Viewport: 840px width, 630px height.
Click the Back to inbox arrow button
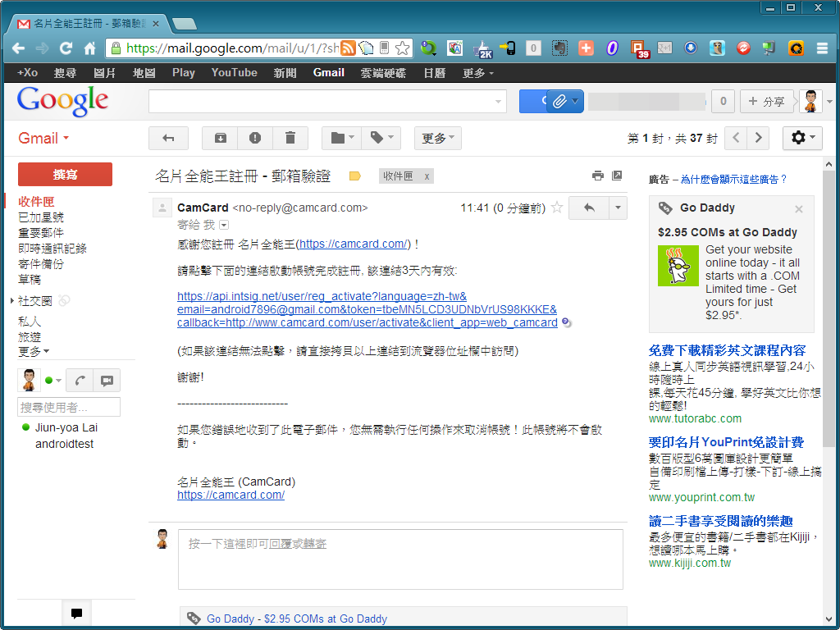(168, 138)
